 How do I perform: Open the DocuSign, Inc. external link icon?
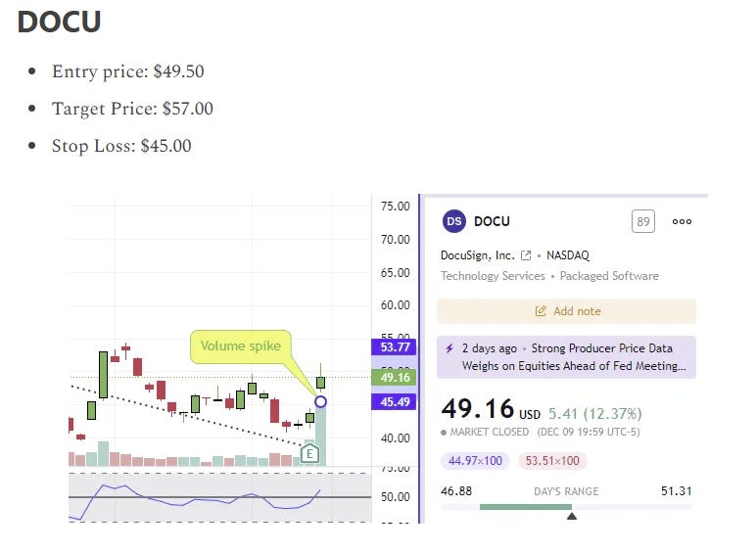click(526, 255)
